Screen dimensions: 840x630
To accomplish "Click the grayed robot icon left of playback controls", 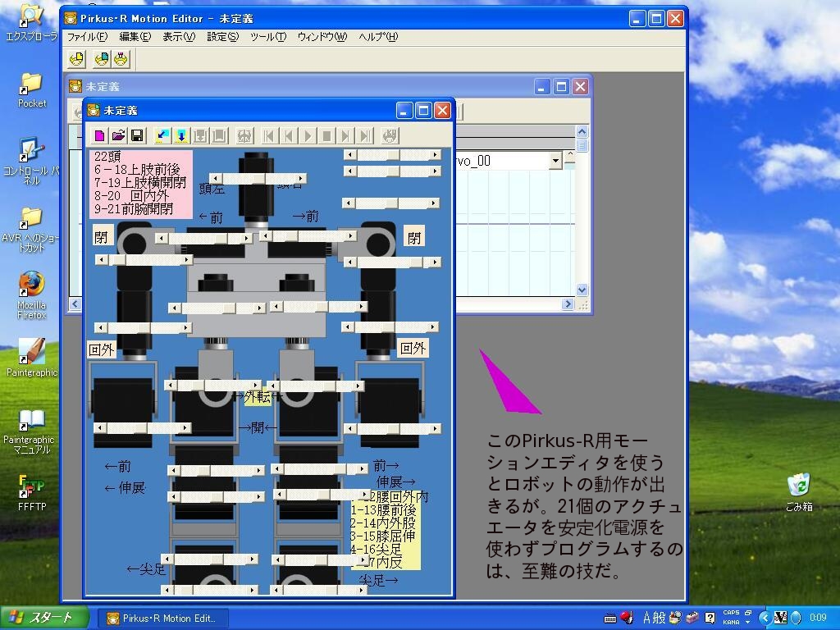I will click(244, 135).
